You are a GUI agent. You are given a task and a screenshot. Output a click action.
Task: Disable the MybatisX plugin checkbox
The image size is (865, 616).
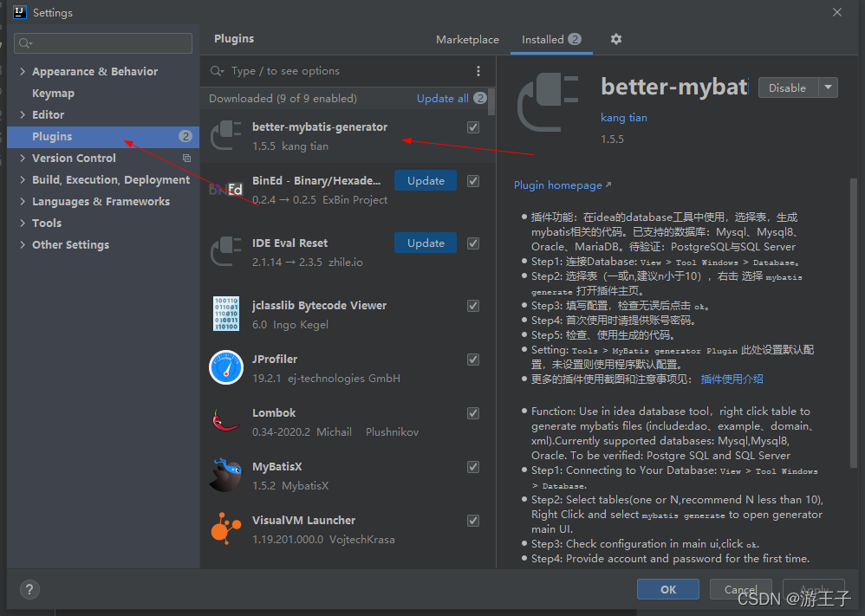tap(472, 466)
